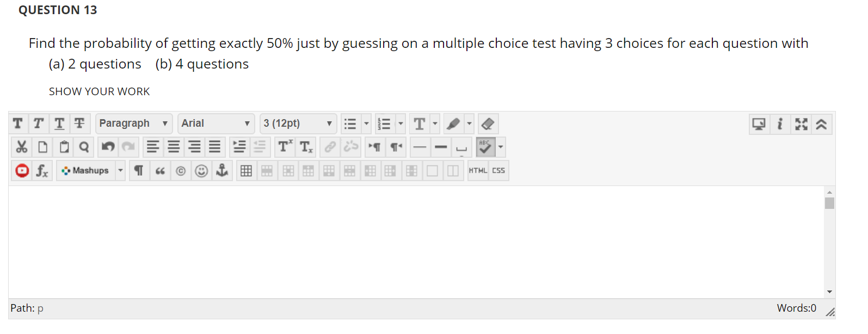The width and height of the screenshot is (868, 334).
Task: Insert a table into the answer
Action: 246,170
